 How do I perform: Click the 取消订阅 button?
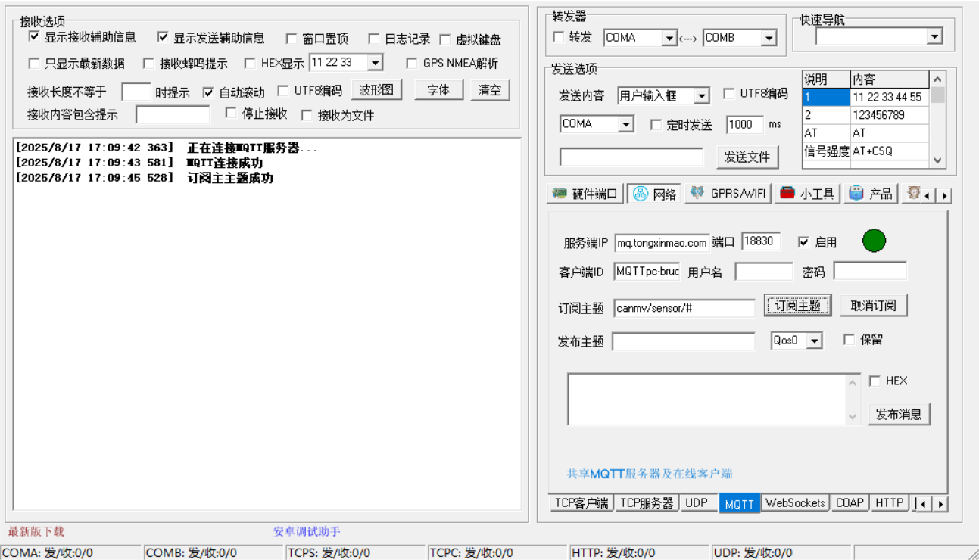pos(873,306)
